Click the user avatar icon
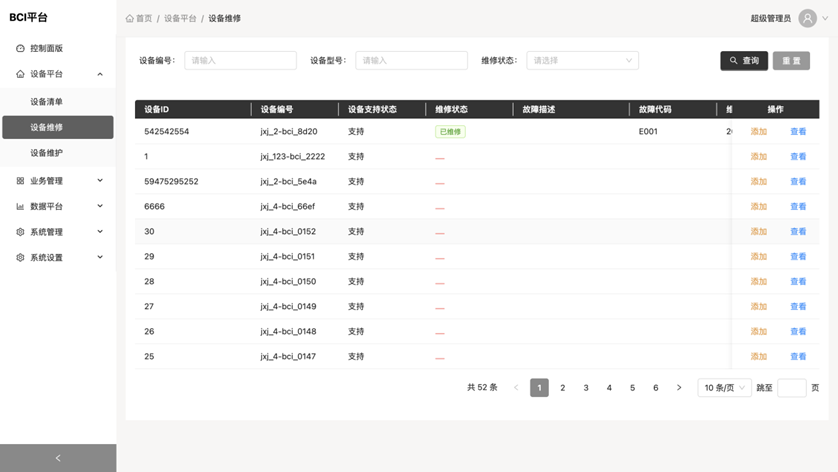Viewport: 838px width, 472px height. [x=808, y=19]
